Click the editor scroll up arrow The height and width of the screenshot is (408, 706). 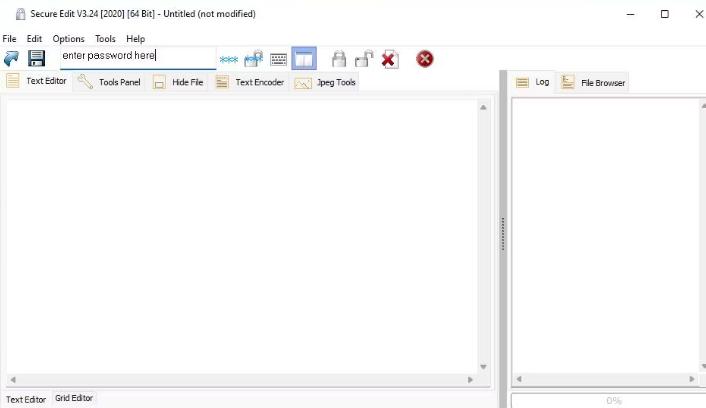[483, 107]
